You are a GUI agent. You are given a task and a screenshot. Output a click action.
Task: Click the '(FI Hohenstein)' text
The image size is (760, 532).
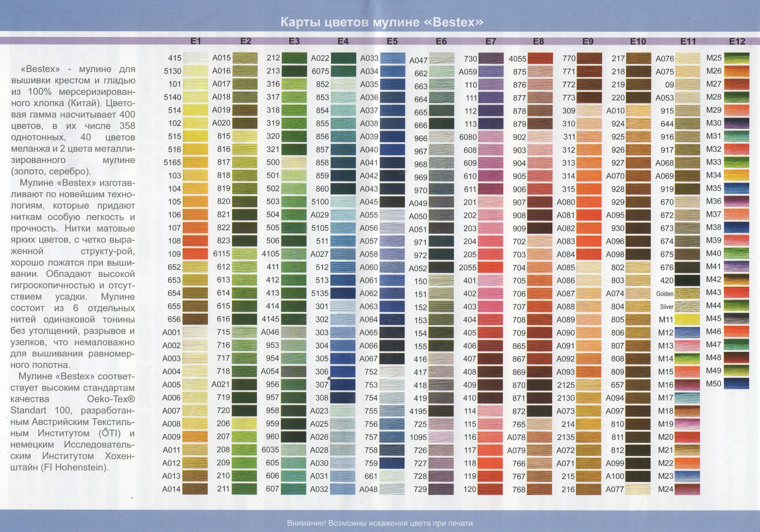coord(74,467)
